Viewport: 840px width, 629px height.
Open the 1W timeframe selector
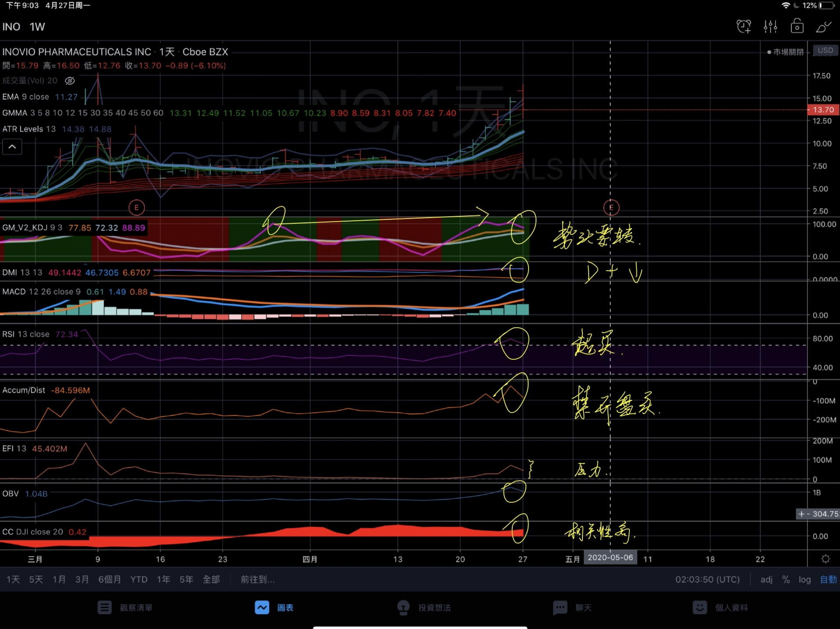point(37,27)
